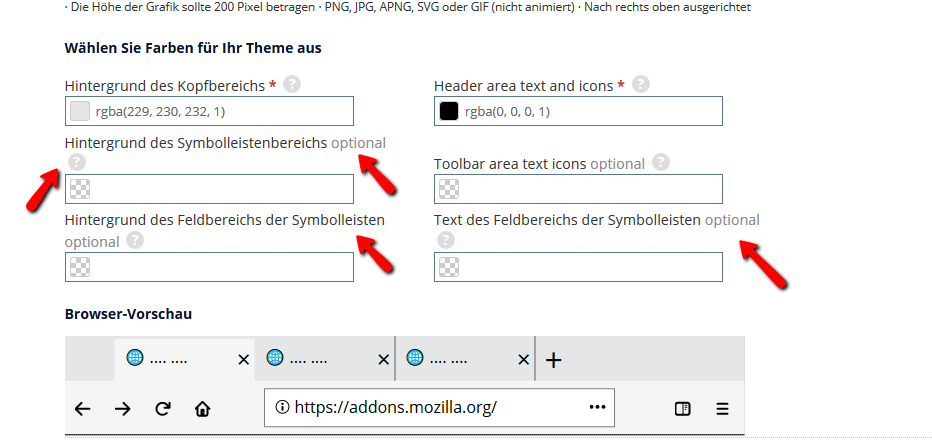Click the three-dots page actions icon

(x=597, y=407)
